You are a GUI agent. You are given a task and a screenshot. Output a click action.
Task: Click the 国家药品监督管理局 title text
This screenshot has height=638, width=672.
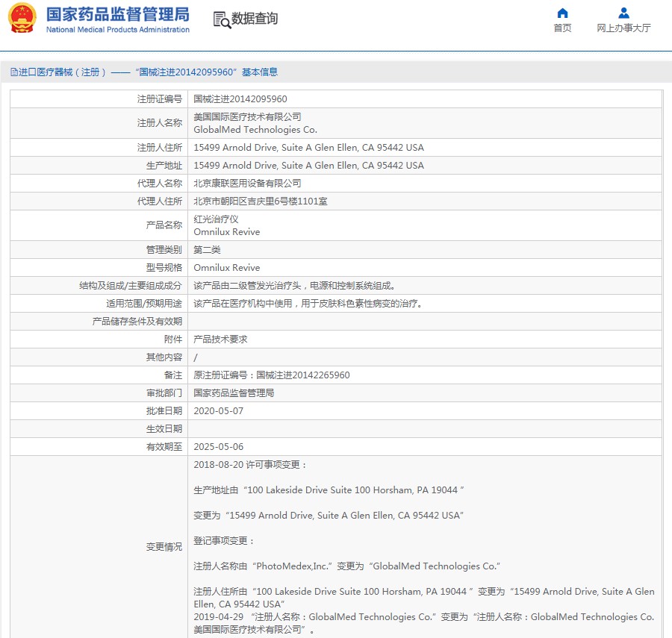coord(117,14)
